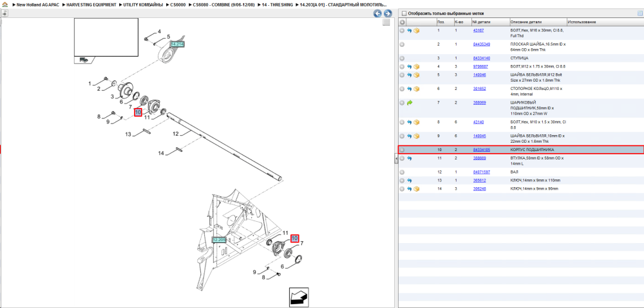The image size is (644, 308).
Task: Collapse the parts panel with splitter arrow
Action: [x=396, y=158]
